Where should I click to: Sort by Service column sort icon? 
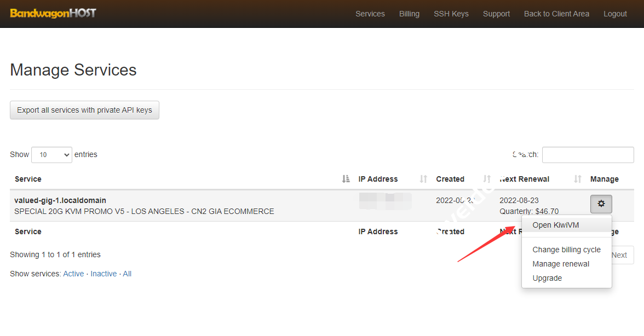click(346, 179)
